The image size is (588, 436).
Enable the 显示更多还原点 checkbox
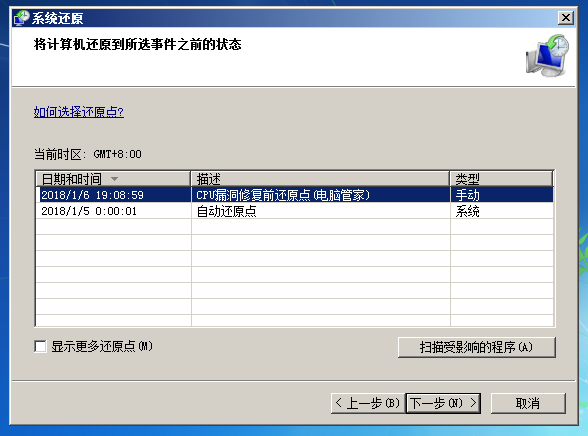tap(40, 346)
